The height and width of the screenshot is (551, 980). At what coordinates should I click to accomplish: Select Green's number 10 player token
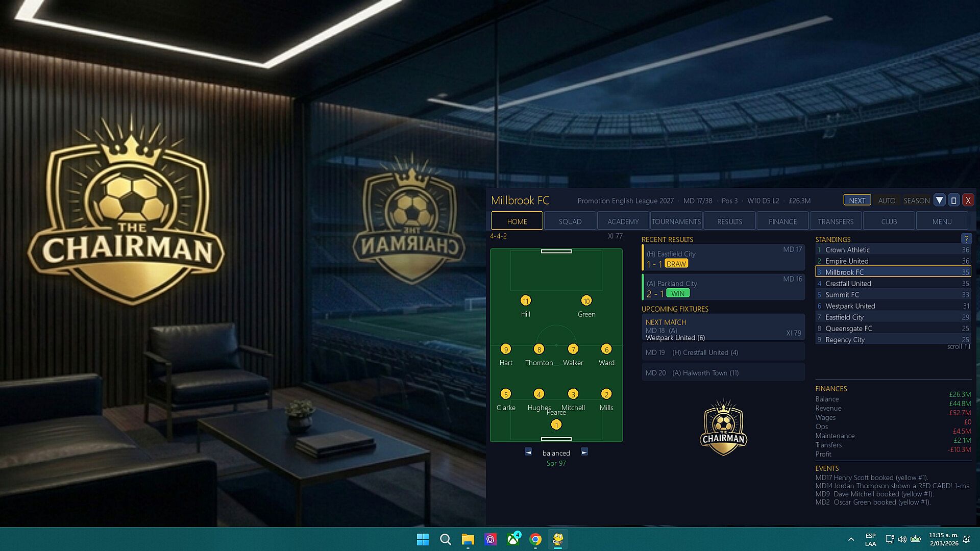[586, 301]
